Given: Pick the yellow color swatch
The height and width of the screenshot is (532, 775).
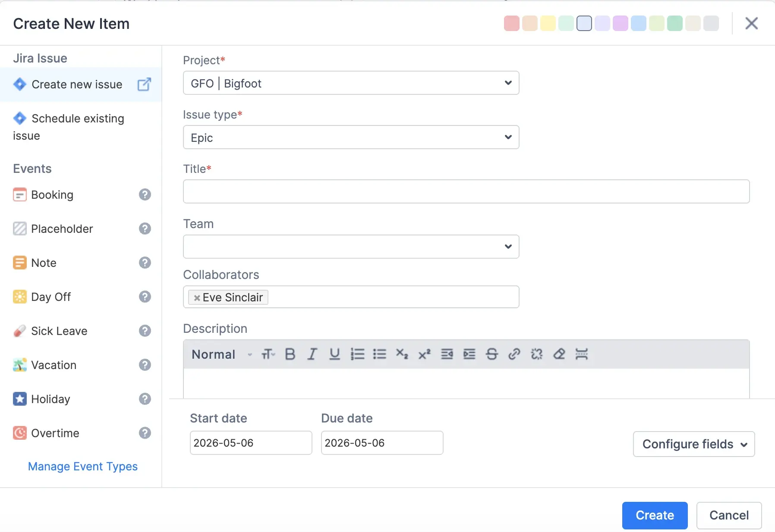Looking at the screenshot, I should point(548,23).
